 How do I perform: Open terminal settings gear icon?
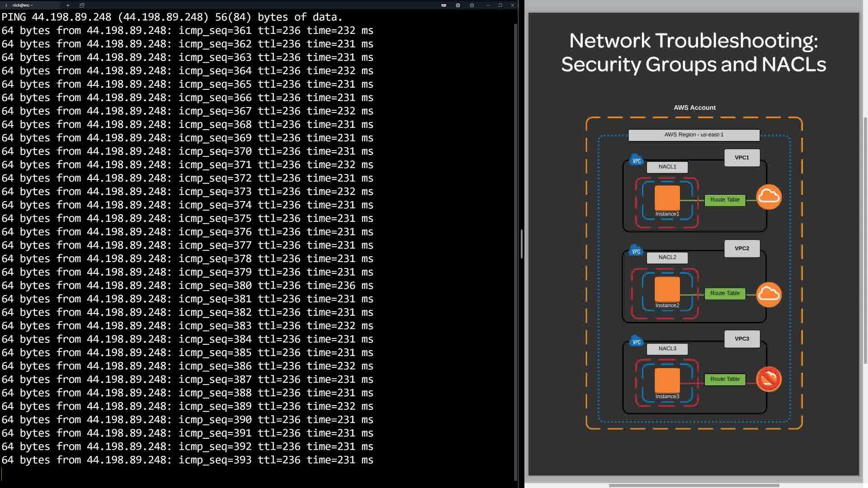coord(472,5)
